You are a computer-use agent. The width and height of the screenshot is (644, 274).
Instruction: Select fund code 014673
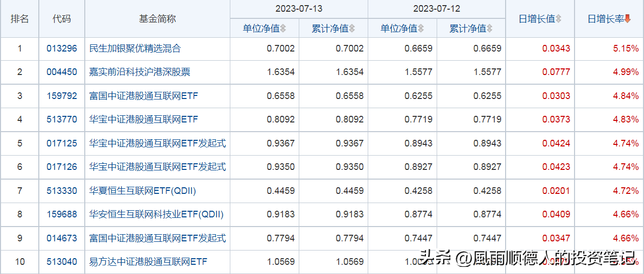point(62,238)
